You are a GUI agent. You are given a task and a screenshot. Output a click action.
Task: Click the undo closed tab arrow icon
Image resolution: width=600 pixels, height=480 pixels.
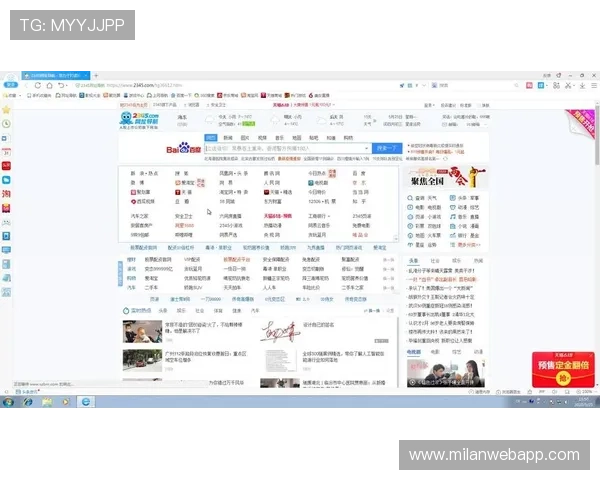tap(61, 85)
